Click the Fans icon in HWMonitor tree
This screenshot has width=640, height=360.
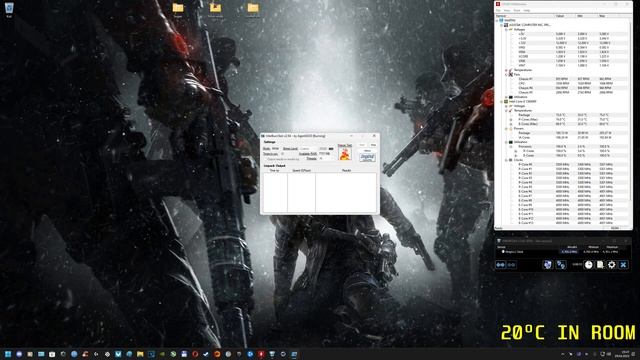[511, 75]
